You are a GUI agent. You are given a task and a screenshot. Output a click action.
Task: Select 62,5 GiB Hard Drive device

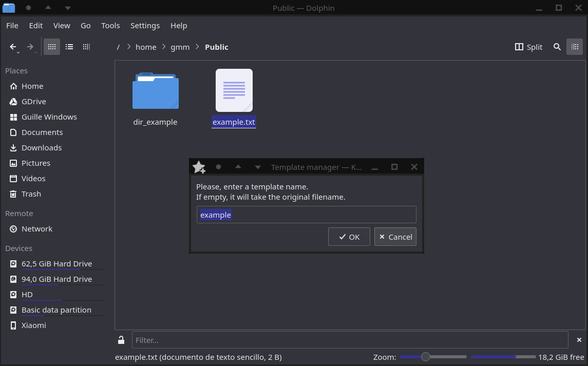(x=56, y=264)
